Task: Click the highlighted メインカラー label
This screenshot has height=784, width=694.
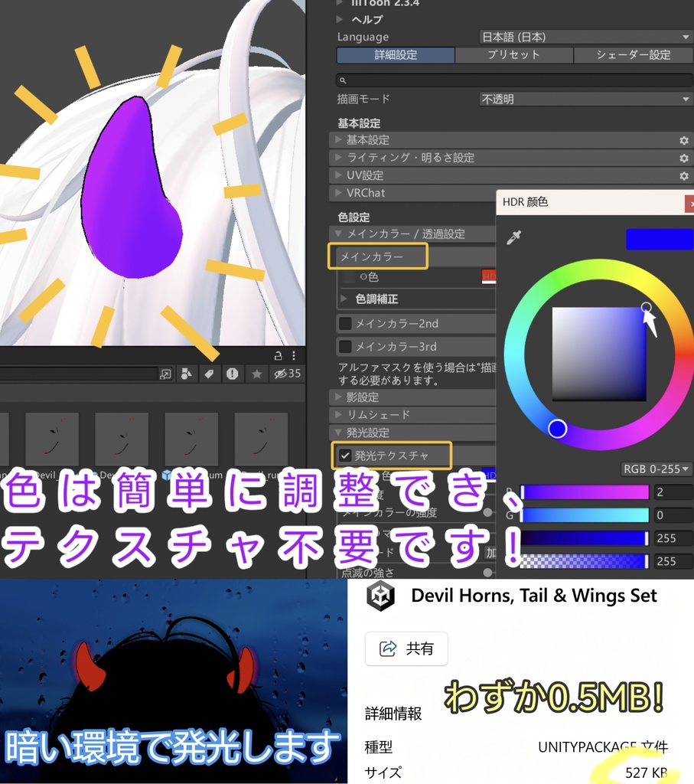Action: (x=371, y=256)
